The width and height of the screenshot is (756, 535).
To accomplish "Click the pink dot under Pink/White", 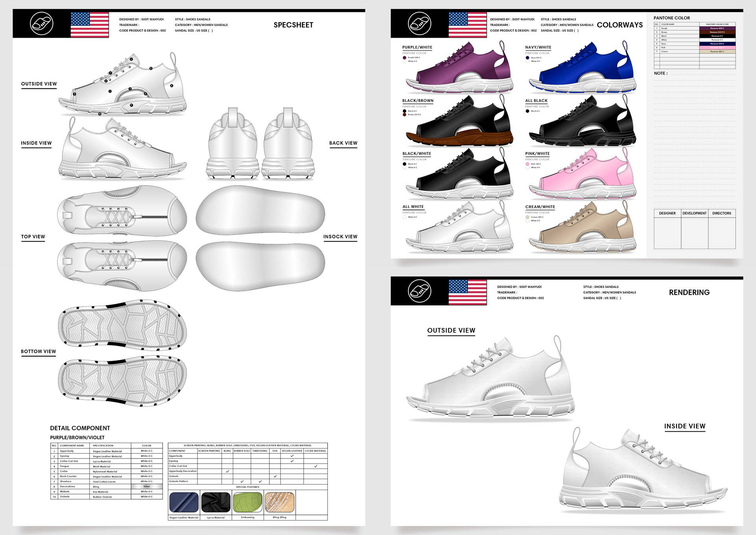I will coord(527,164).
